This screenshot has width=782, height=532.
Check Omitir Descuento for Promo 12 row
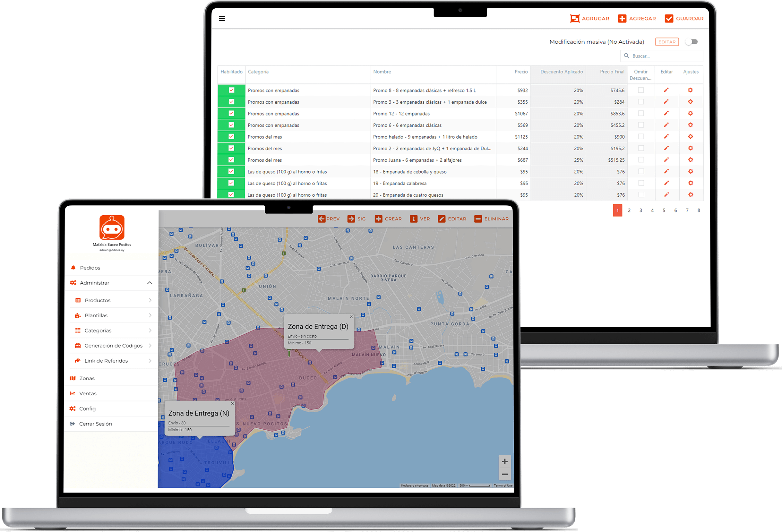(x=641, y=113)
